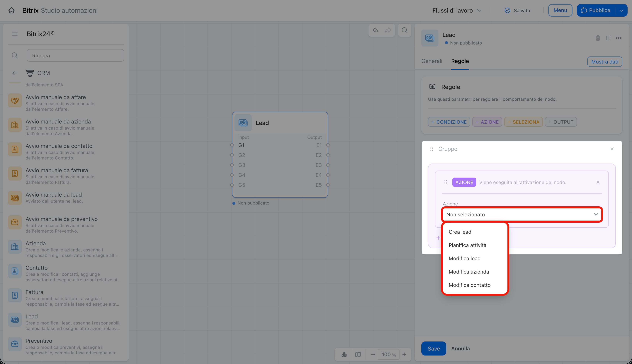Publish the workflow with Pubblica
This screenshot has width=632, height=364.
tap(596, 11)
